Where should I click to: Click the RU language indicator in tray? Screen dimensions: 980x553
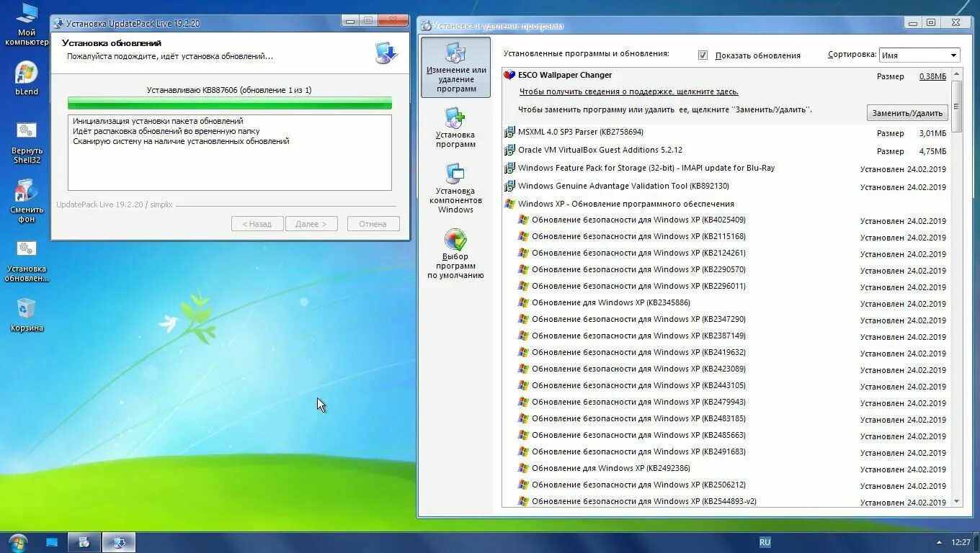pos(765,542)
